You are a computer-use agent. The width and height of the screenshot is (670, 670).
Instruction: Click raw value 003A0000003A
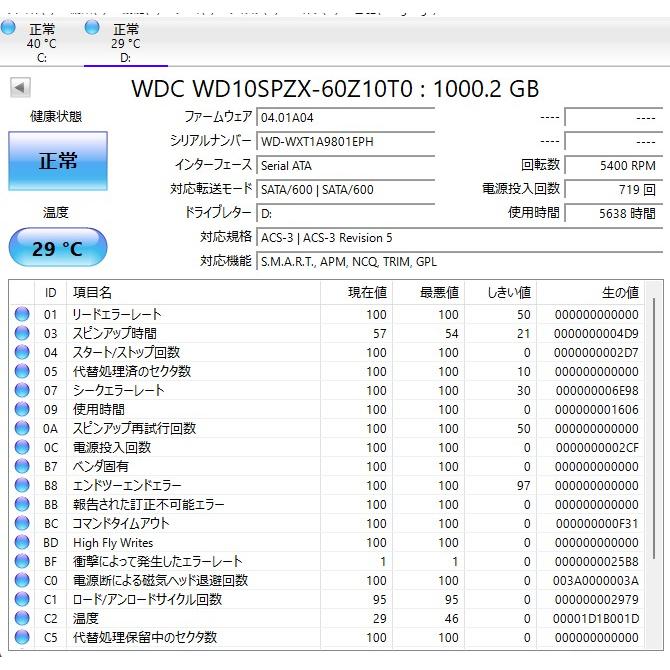(x=596, y=581)
